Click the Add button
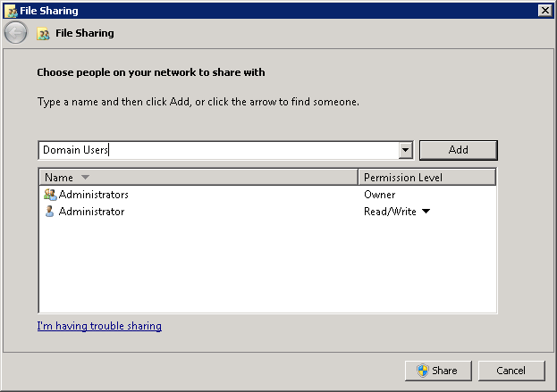The width and height of the screenshot is (557, 392). point(459,150)
